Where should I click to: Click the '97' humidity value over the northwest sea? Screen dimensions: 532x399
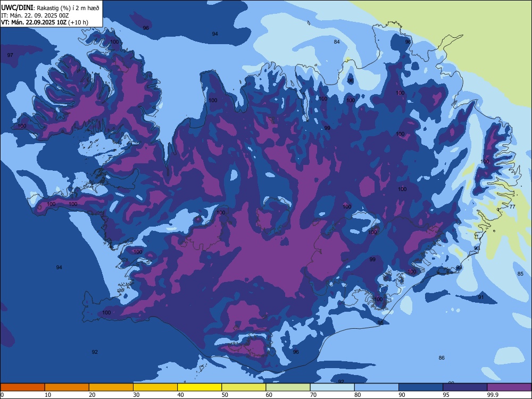pos(10,55)
